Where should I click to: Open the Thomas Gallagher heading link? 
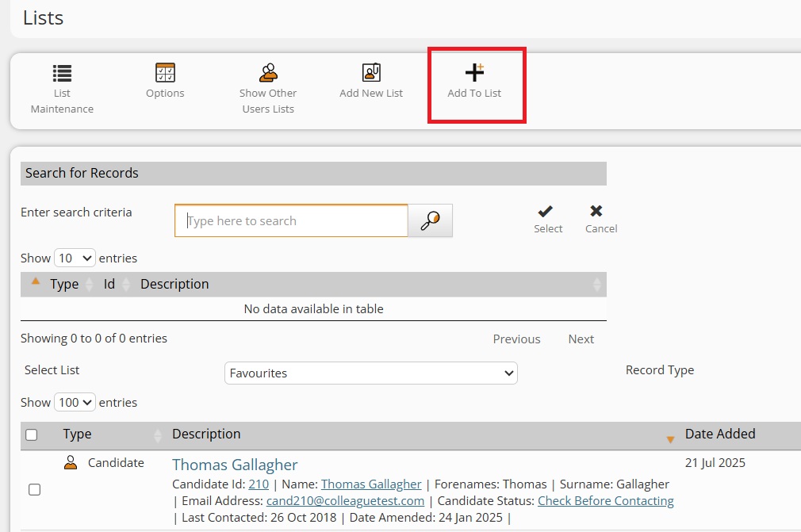coord(235,465)
